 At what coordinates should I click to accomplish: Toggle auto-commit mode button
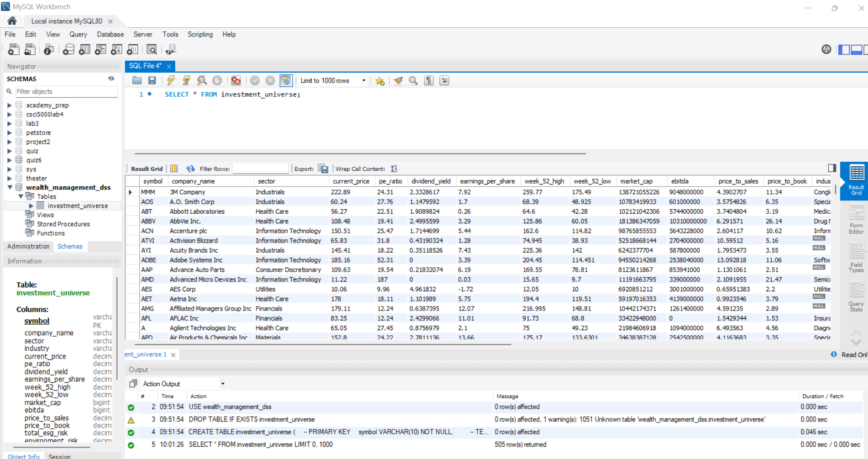point(286,81)
